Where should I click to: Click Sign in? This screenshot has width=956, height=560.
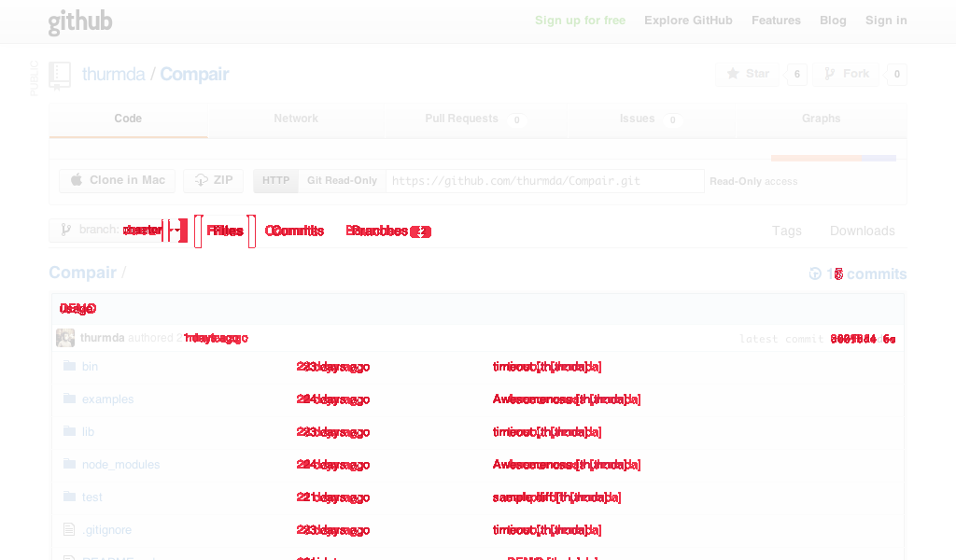click(x=886, y=21)
